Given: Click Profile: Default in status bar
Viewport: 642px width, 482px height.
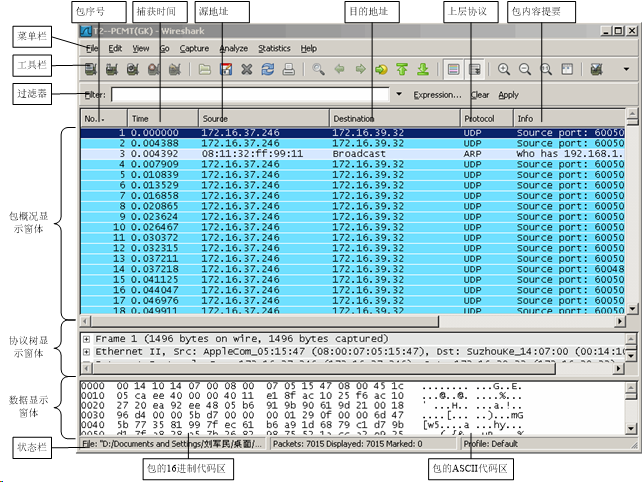Looking at the screenshot, I should 491,444.
